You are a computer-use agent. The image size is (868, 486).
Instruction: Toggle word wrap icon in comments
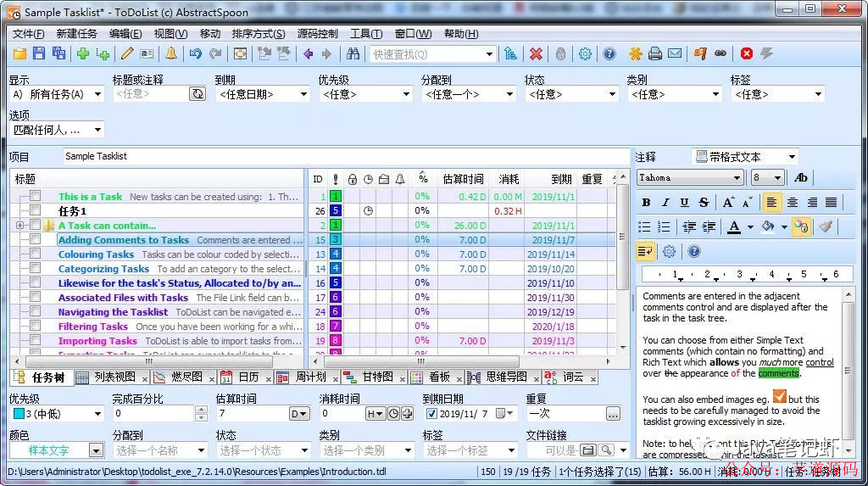[645, 252]
